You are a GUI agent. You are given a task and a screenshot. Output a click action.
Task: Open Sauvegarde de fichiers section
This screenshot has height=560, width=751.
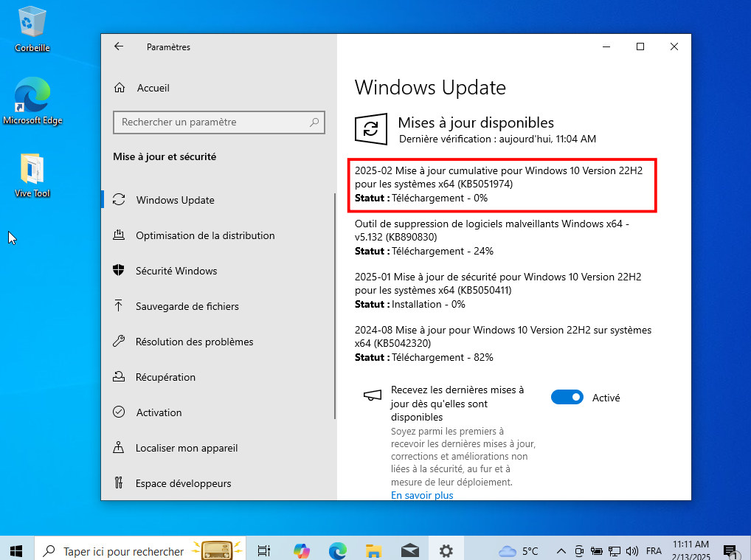[x=218, y=306]
